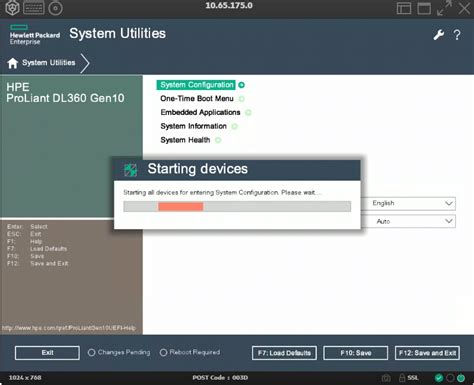The width and height of the screenshot is (474, 385).
Task: Click the Hewlett Packard Enterprise logo
Action: click(x=35, y=35)
